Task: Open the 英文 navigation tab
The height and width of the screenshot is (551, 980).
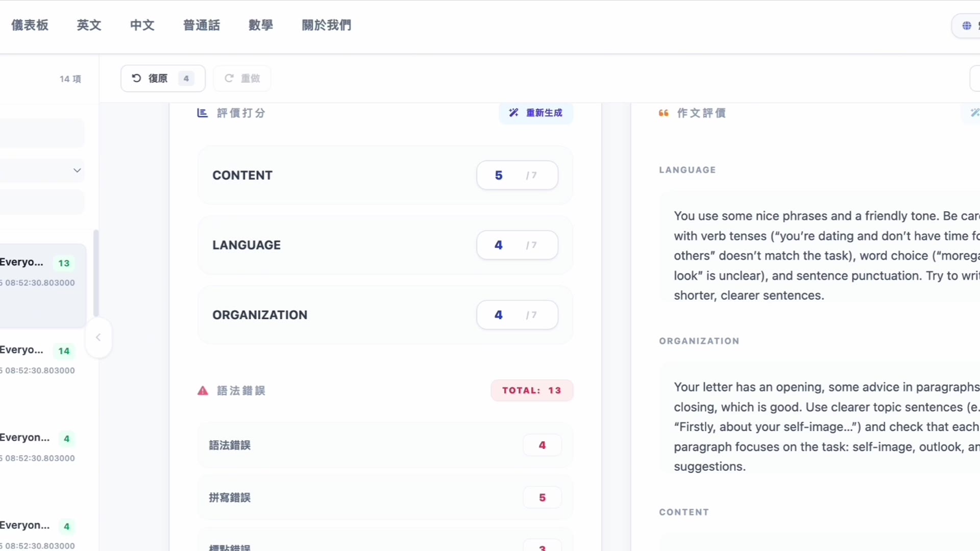Action: 89,25
